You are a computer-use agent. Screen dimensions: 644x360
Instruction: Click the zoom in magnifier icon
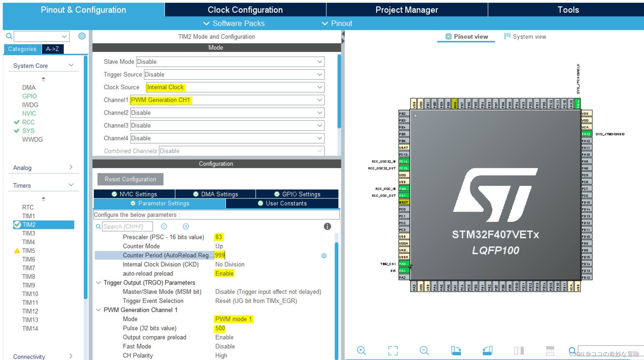(361, 351)
